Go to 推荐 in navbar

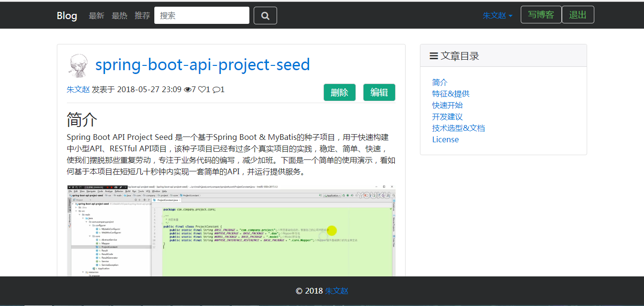[x=142, y=15]
